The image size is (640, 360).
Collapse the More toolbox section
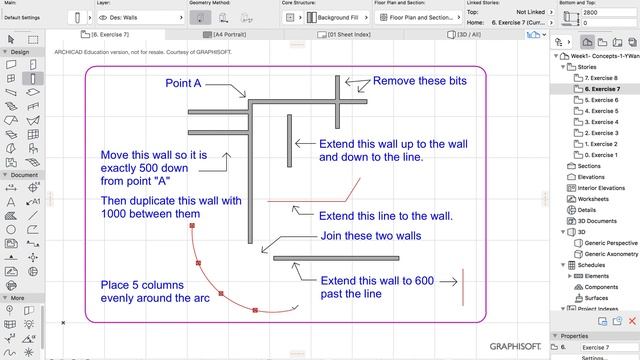coord(5,298)
